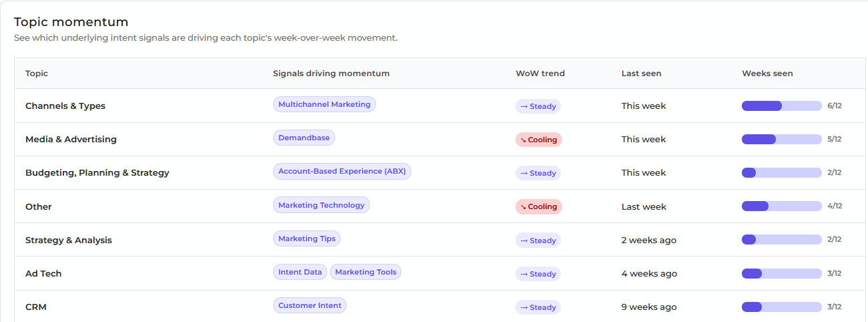Sort by the Topic column header
Viewport: 868px width, 322px height.
37,73
